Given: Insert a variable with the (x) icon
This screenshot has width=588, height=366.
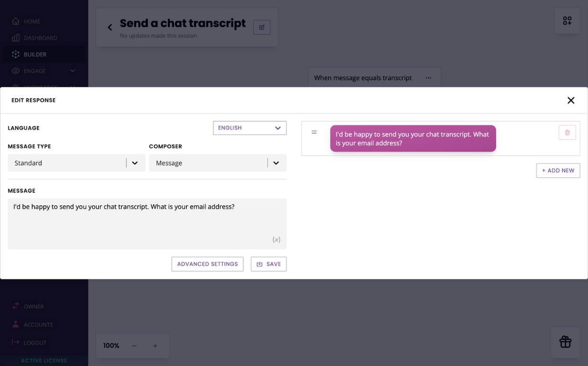Looking at the screenshot, I should pyautogui.click(x=276, y=239).
